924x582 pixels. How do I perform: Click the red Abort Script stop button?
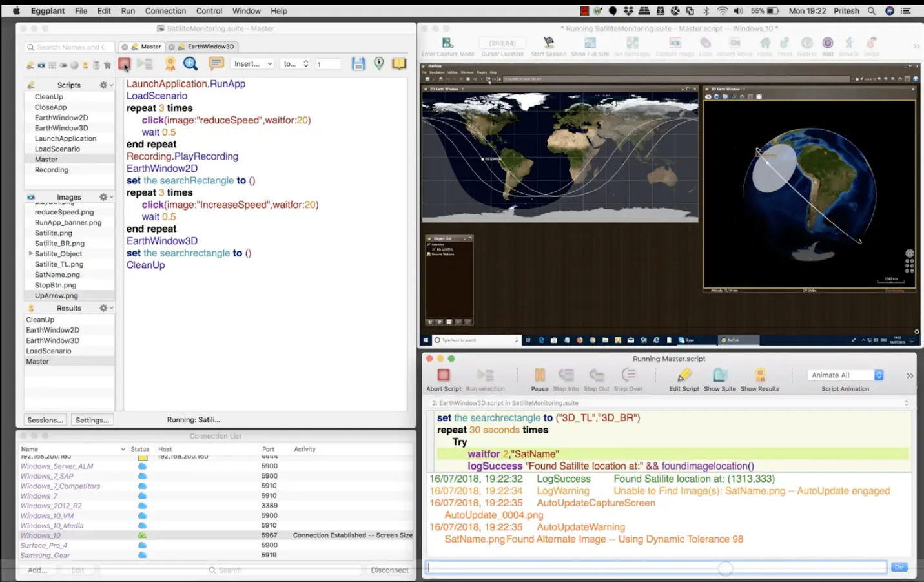pos(443,375)
